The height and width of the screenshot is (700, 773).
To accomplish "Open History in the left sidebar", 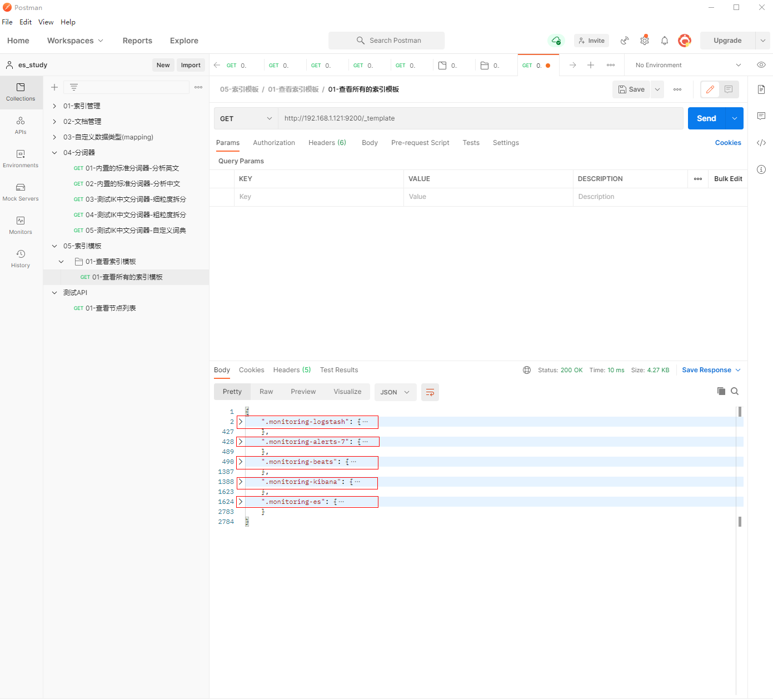I will point(21,258).
